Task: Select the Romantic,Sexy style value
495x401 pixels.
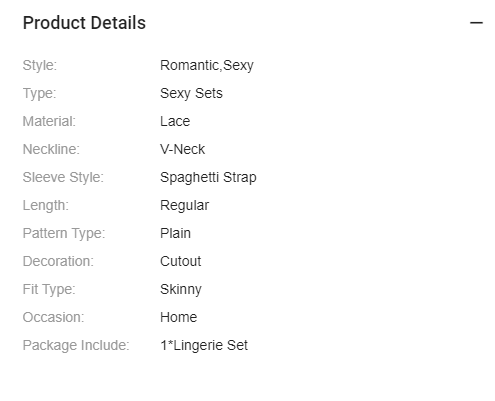Action: (207, 65)
